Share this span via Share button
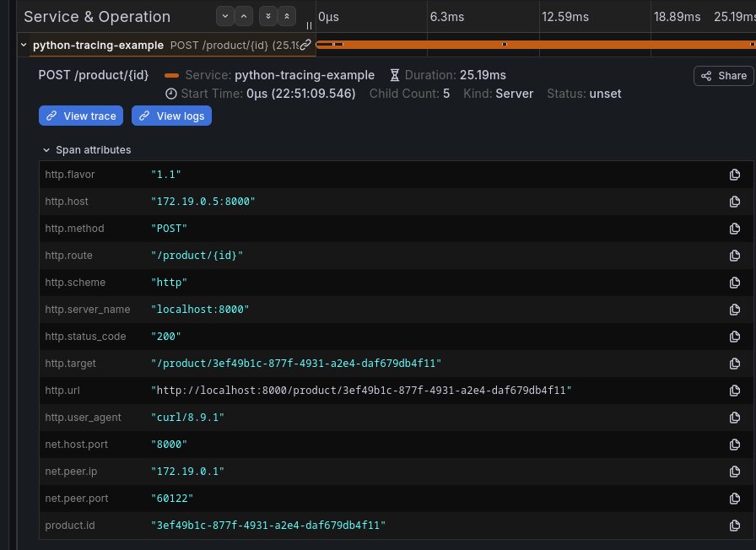Screen dimensions: 756x550 coord(722,76)
